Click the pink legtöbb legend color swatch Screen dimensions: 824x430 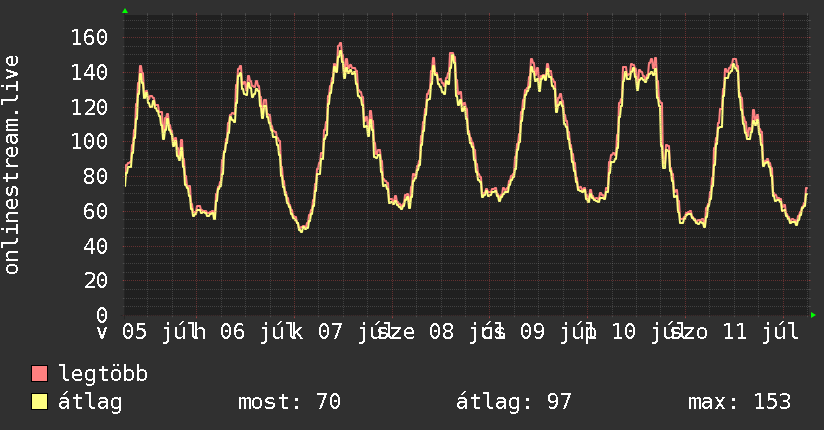coord(39,374)
